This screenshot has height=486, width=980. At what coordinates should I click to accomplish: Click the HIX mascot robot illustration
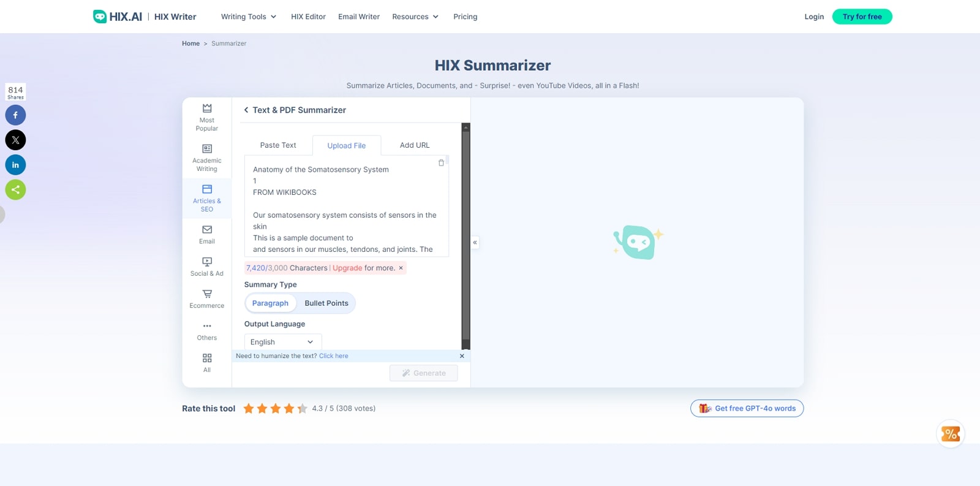coord(638,243)
